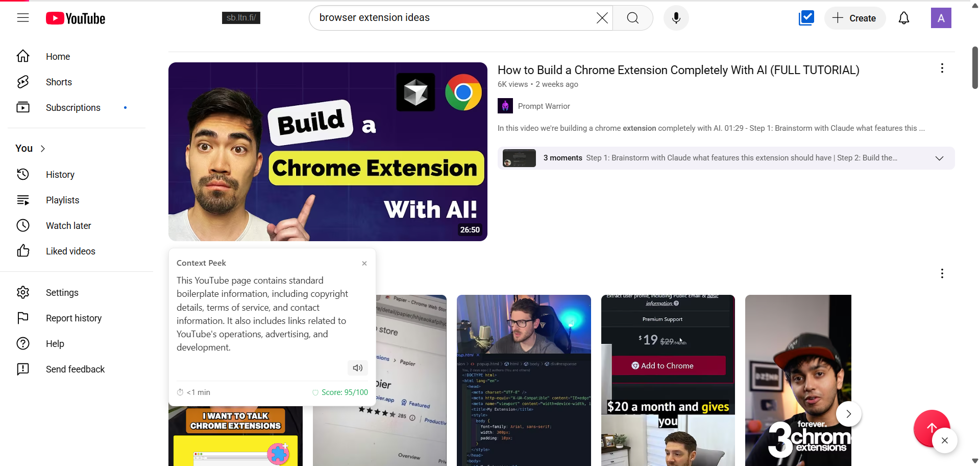Open History in sidebar
The width and height of the screenshot is (980, 466).
coord(77,174)
